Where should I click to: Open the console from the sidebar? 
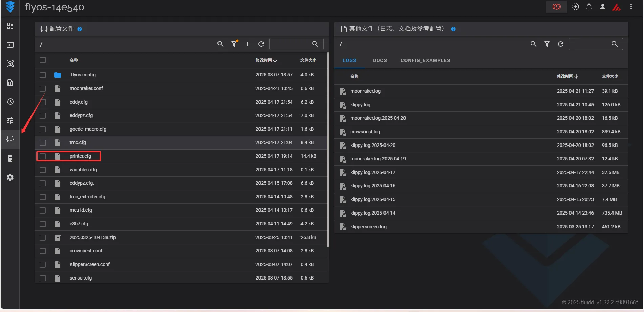[x=10, y=45]
